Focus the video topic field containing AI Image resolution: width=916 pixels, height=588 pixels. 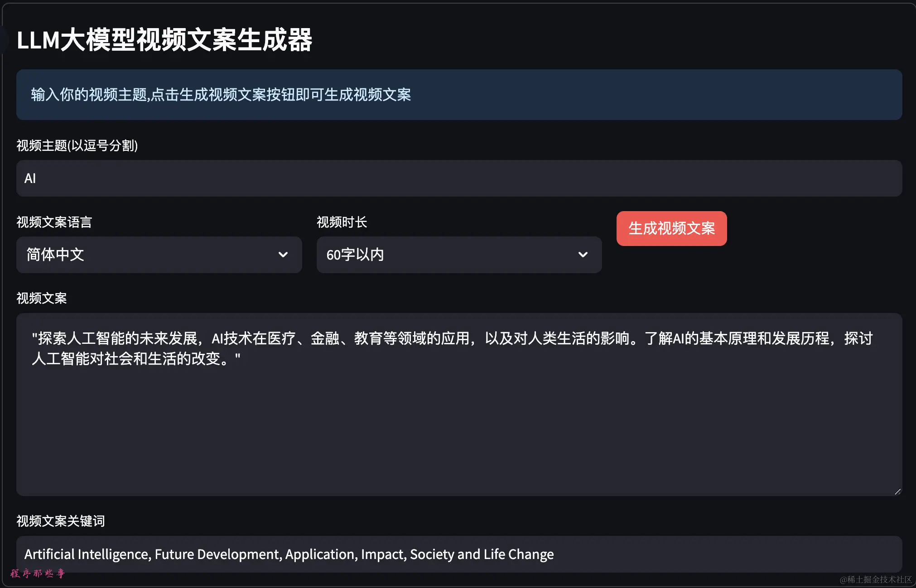point(458,178)
